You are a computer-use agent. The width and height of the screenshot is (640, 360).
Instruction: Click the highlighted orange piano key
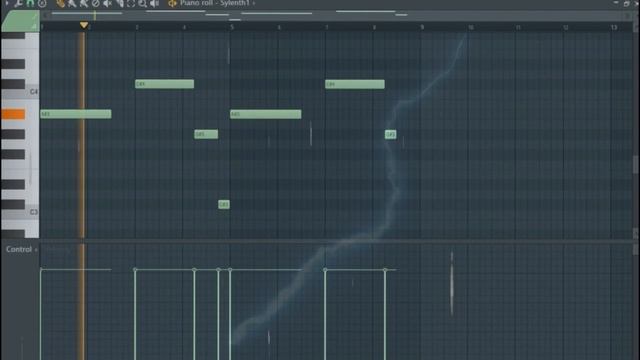click(13, 114)
